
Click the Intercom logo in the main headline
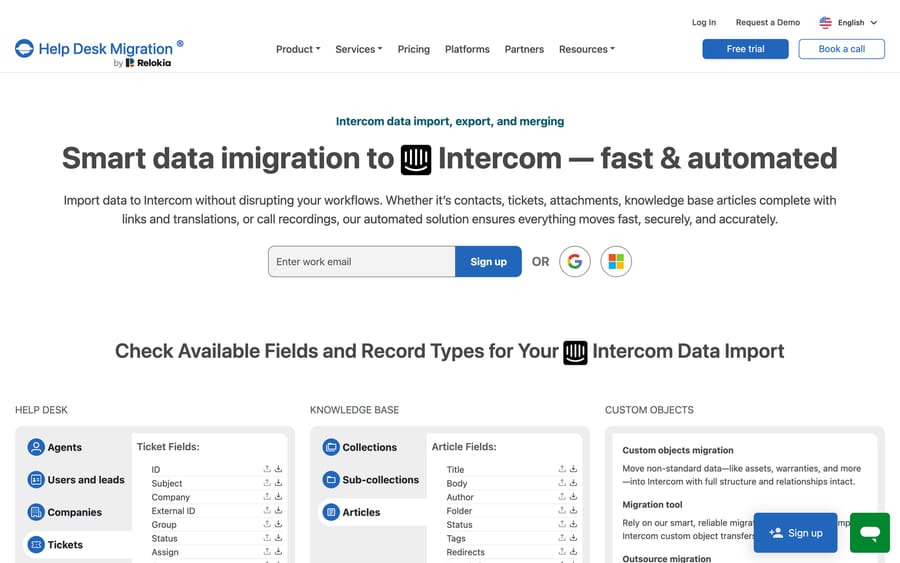pyautogui.click(x=416, y=160)
